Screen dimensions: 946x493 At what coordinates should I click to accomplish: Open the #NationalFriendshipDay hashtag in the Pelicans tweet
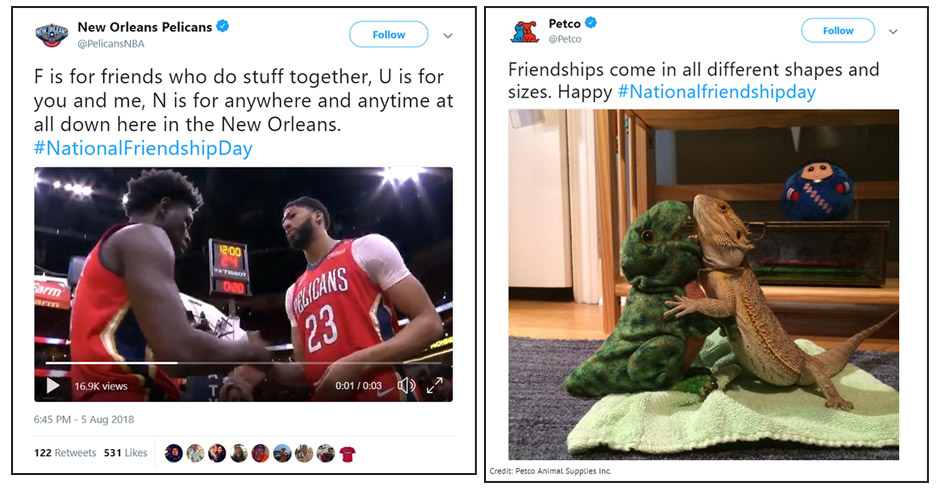click(143, 148)
